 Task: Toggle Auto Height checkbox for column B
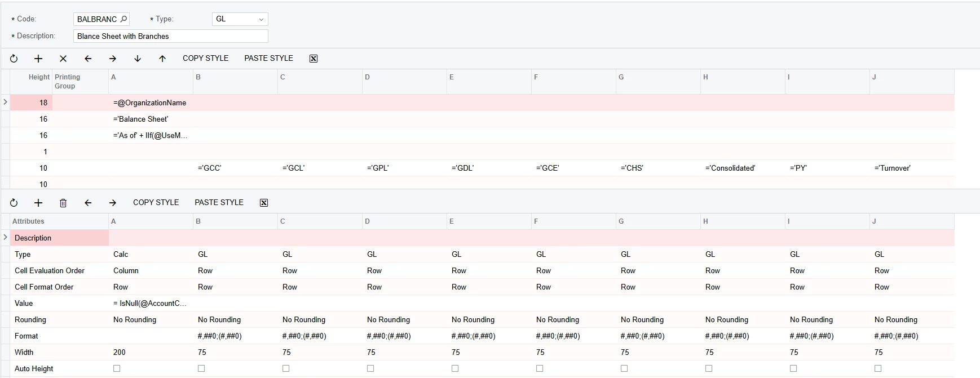coord(201,368)
